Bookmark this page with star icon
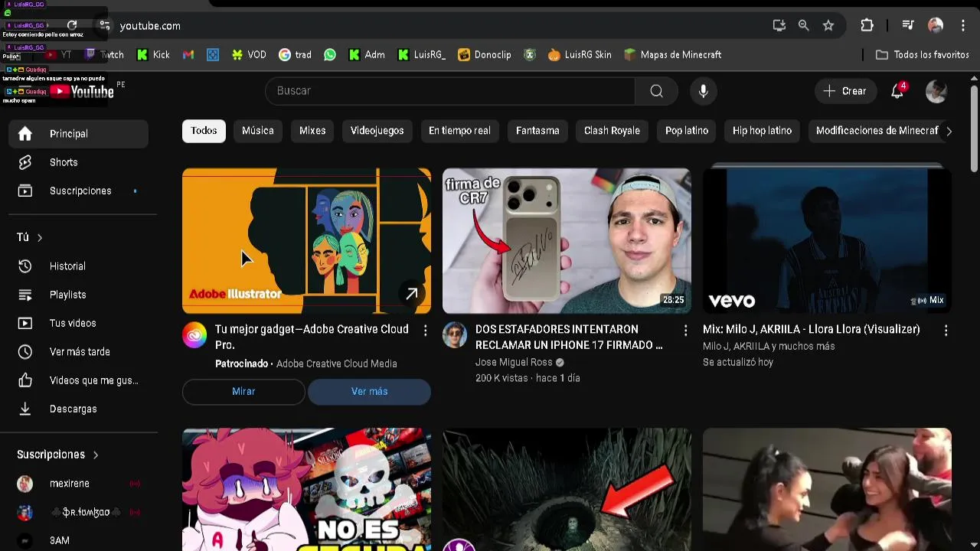980x551 pixels. 828,25
